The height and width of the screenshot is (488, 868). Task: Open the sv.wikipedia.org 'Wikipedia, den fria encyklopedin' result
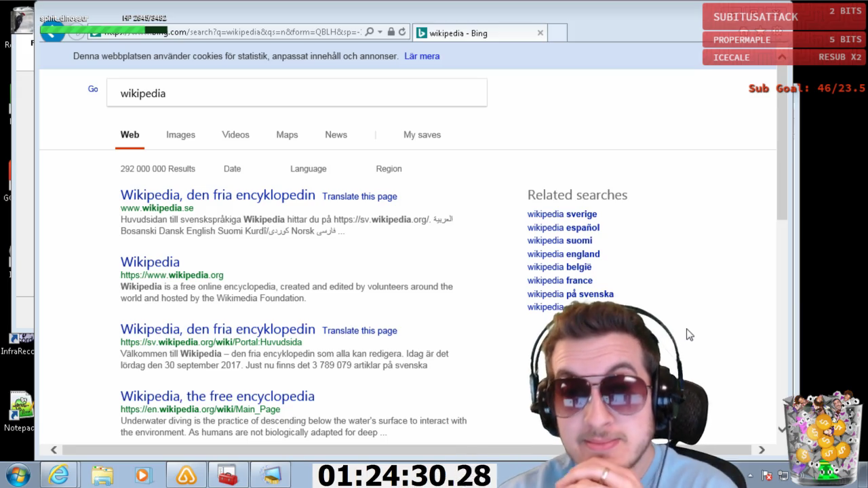click(218, 329)
